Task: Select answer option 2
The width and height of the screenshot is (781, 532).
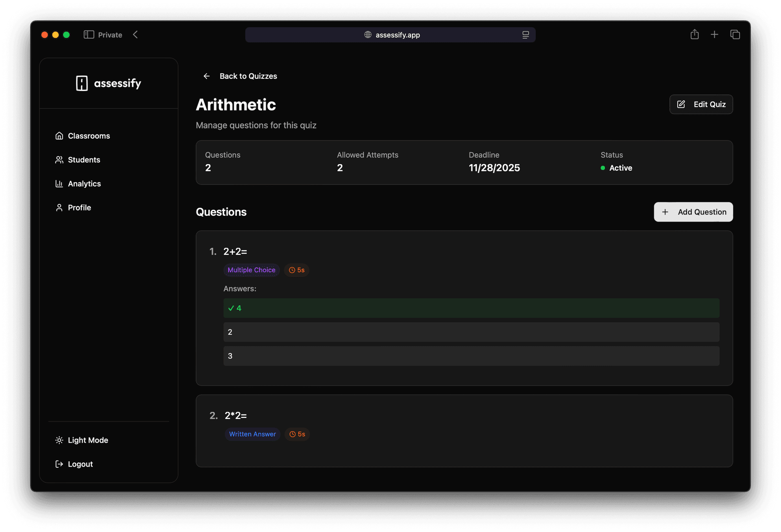Action: tap(471, 332)
